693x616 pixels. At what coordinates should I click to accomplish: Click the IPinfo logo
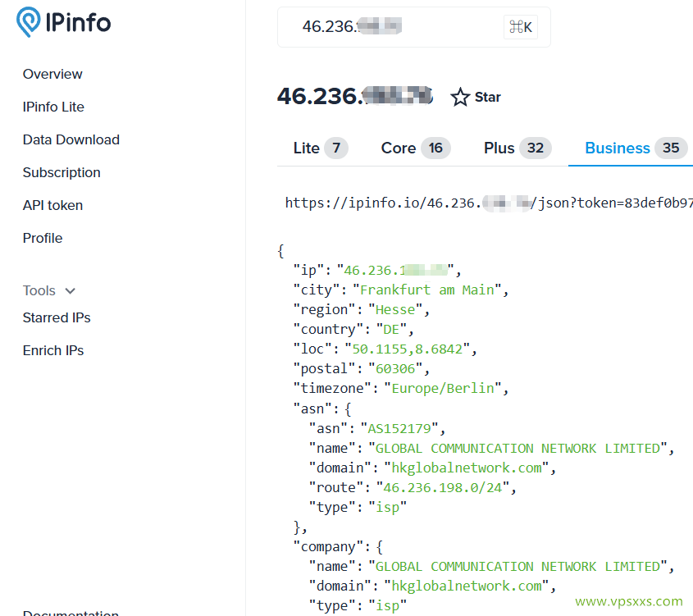click(64, 22)
